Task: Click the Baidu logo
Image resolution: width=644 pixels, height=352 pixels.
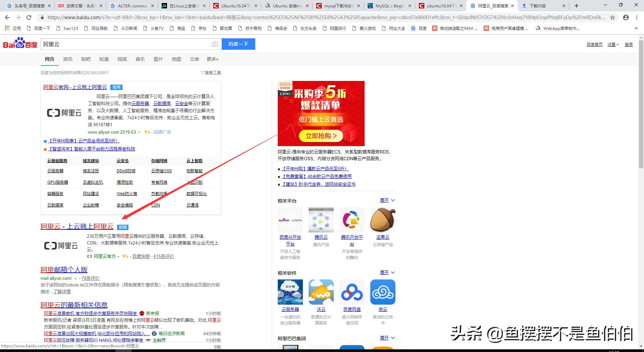Action: click(19, 44)
